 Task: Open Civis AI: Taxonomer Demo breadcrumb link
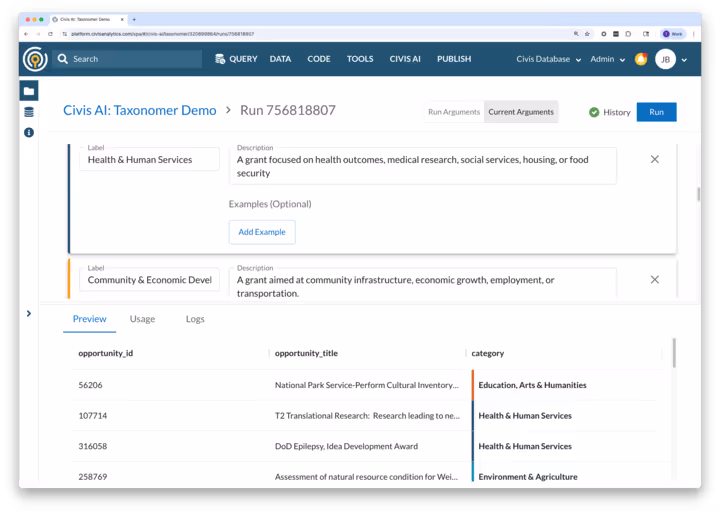click(x=140, y=110)
